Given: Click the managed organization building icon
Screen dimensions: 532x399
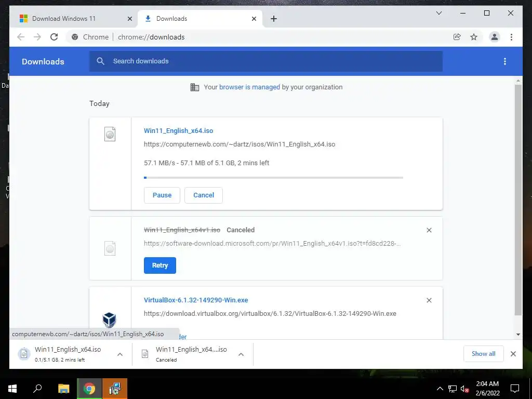Looking at the screenshot, I should click(195, 87).
